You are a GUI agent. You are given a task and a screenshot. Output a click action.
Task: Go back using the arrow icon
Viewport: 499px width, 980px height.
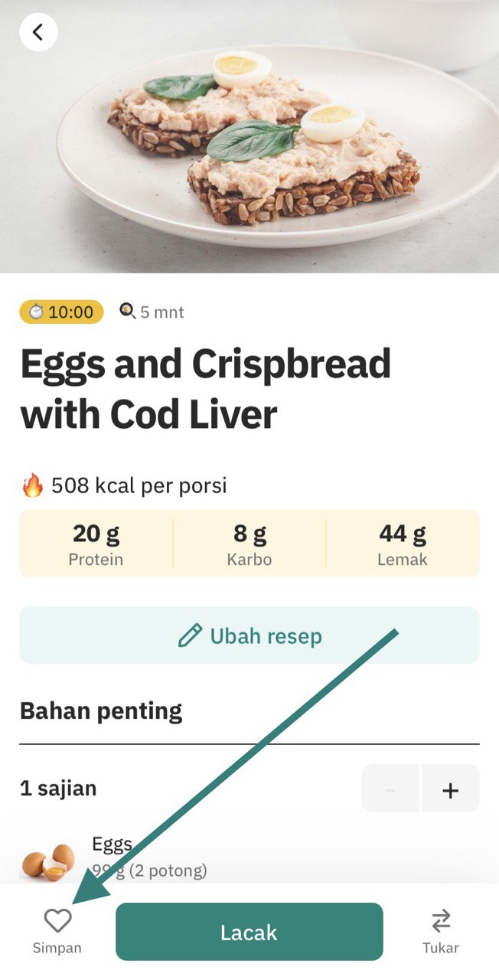coord(38,32)
